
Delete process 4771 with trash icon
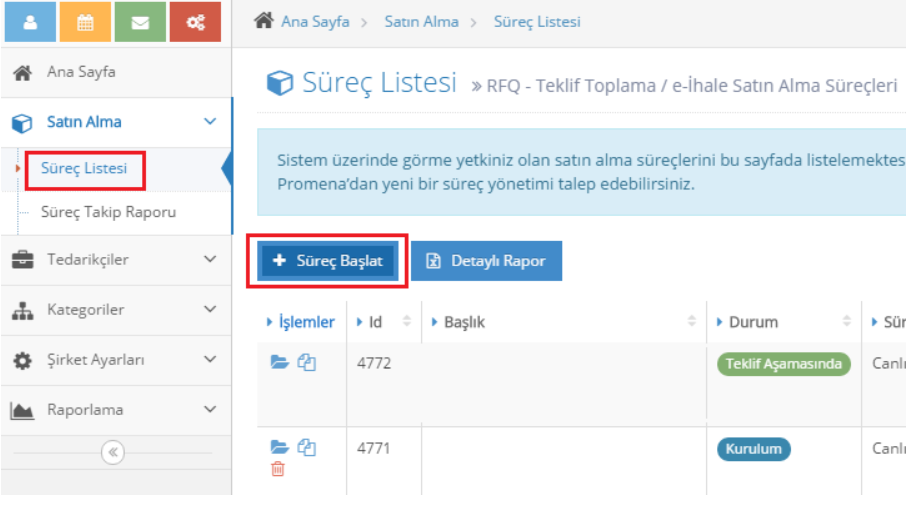click(x=278, y=469)
